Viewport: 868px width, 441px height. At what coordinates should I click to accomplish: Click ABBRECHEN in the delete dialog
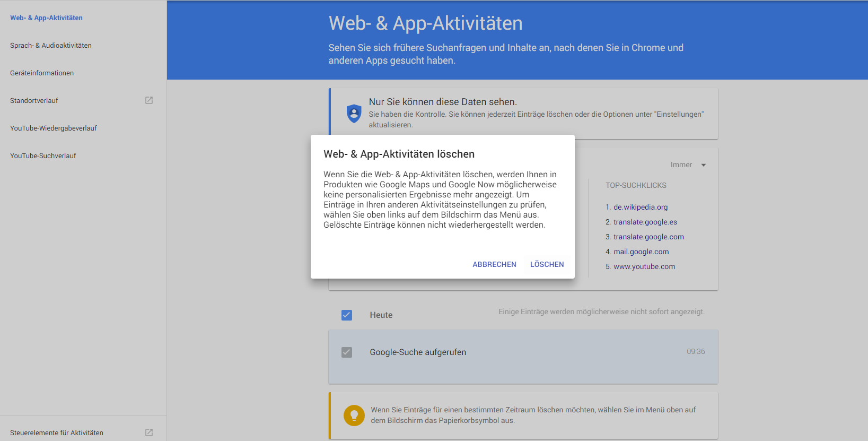click(494, 264)
